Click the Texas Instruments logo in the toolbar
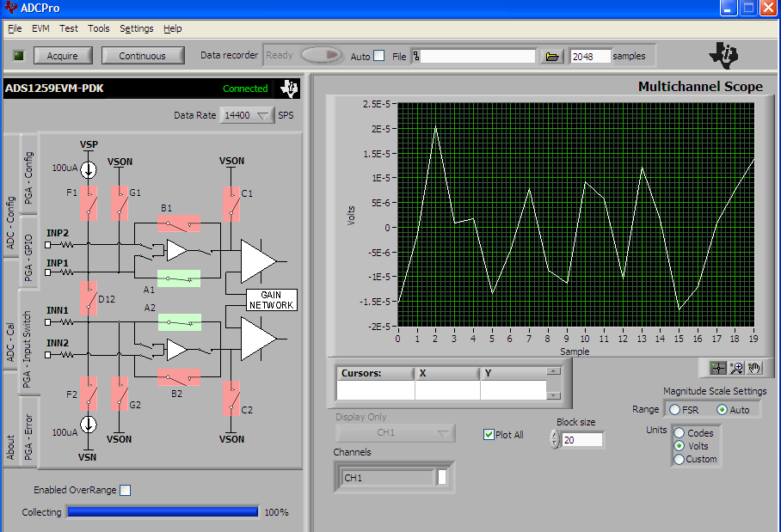Image resolution: width=781 pixels, height=532 pixels. 723,55
